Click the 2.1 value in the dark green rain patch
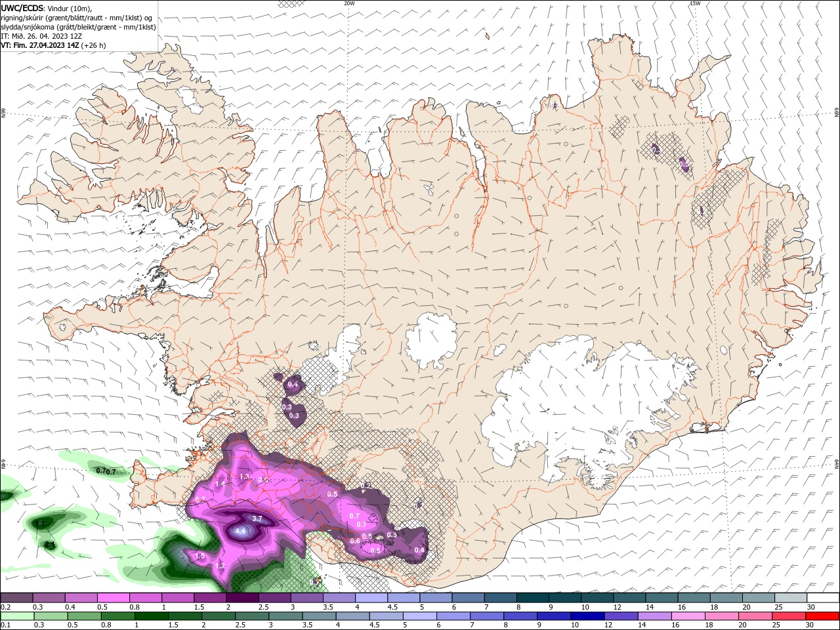Viewport: 840px width, 630px height. point(49,545)
